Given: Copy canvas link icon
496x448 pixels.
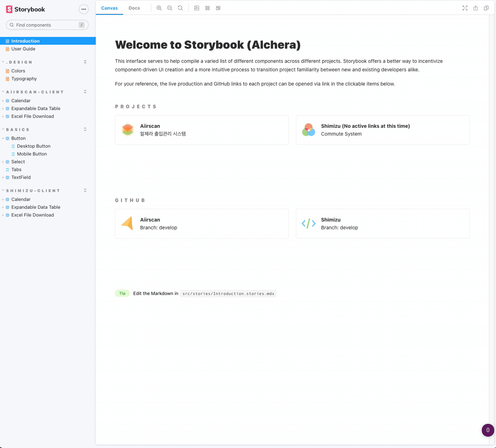Looking at the screenshot, I should pos(486,8).
